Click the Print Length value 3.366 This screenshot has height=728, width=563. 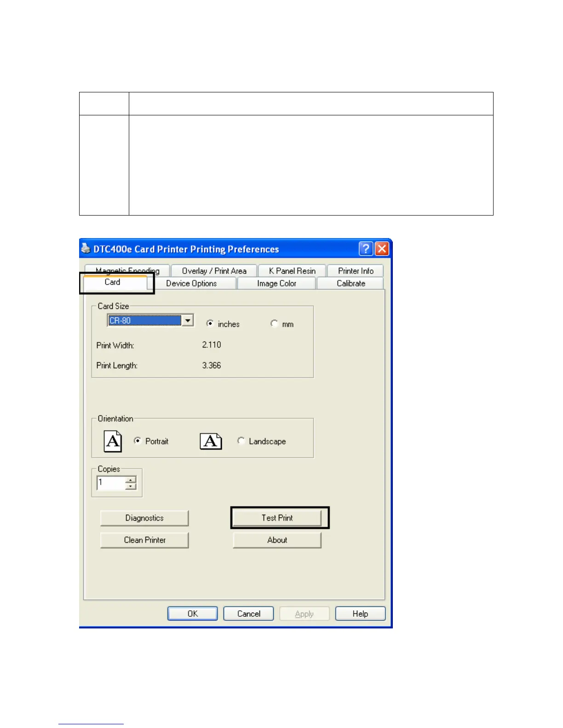[x=212, y=365]
